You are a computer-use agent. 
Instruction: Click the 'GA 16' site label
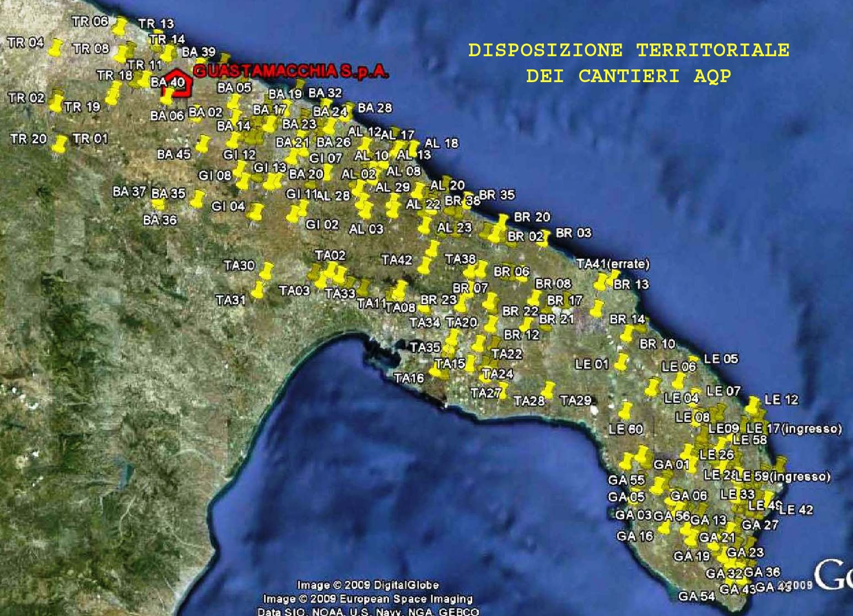(x=635, y=536)
